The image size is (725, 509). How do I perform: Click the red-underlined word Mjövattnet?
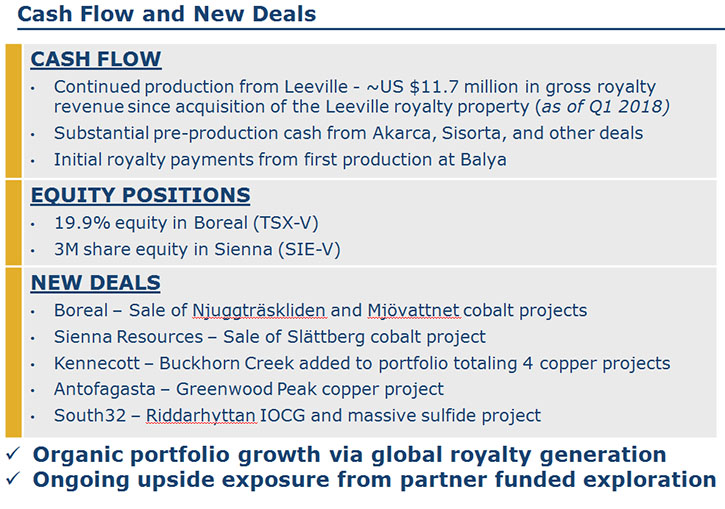tap(414, 310)
